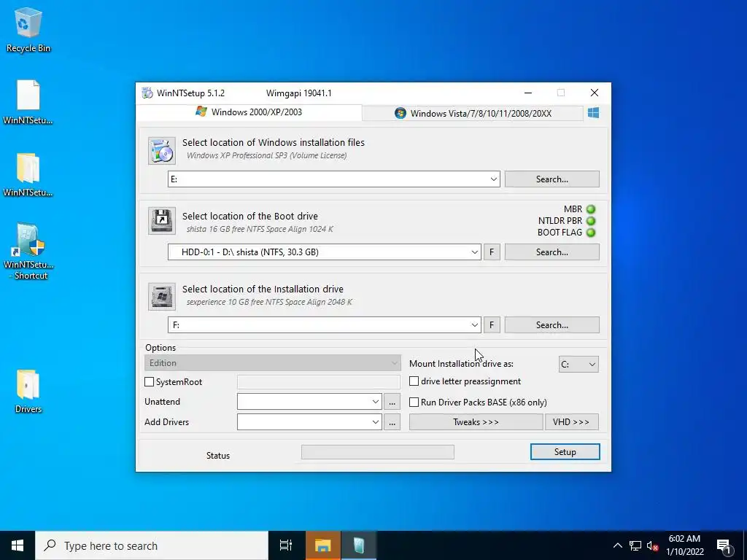Click the BOOT FLAG green status indicator

pyautogui.click(x=591, y=233)
